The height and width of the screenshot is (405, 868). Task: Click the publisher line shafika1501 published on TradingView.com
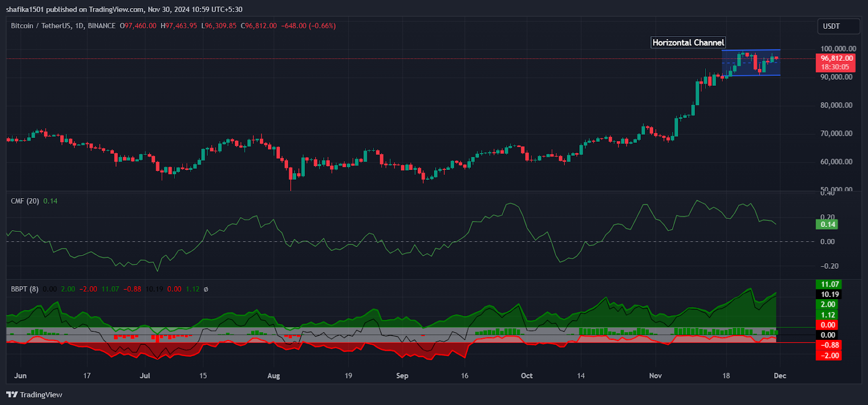[75, 9]
